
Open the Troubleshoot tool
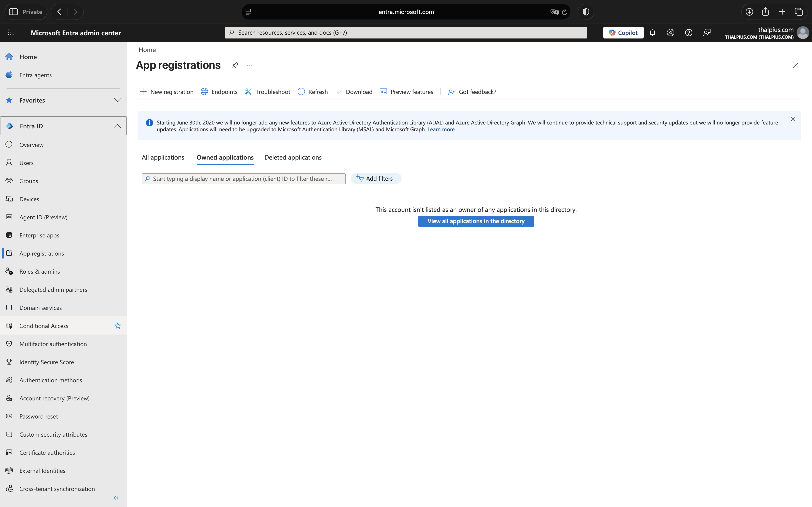267,91
